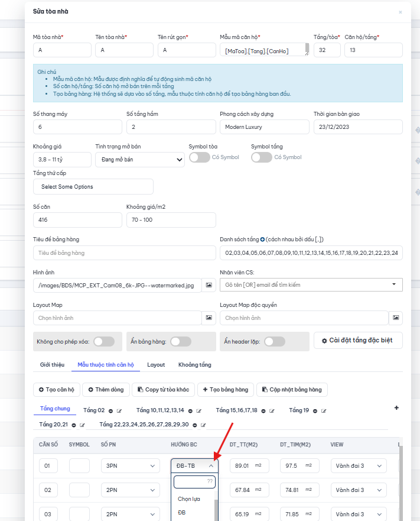The width and height of the screenshot is (420, 521).
Task: Open Cài đặt tầng đặc biệt
Action: pos(358,340)
